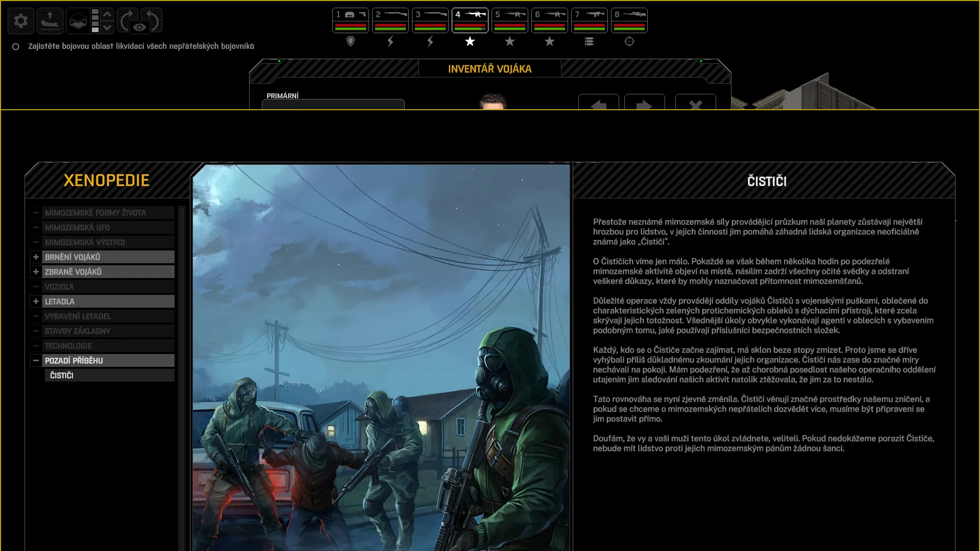The image size is (980, 551).
Task: Select soldier slot 2 with shotgun
Action: coord(390,20)
